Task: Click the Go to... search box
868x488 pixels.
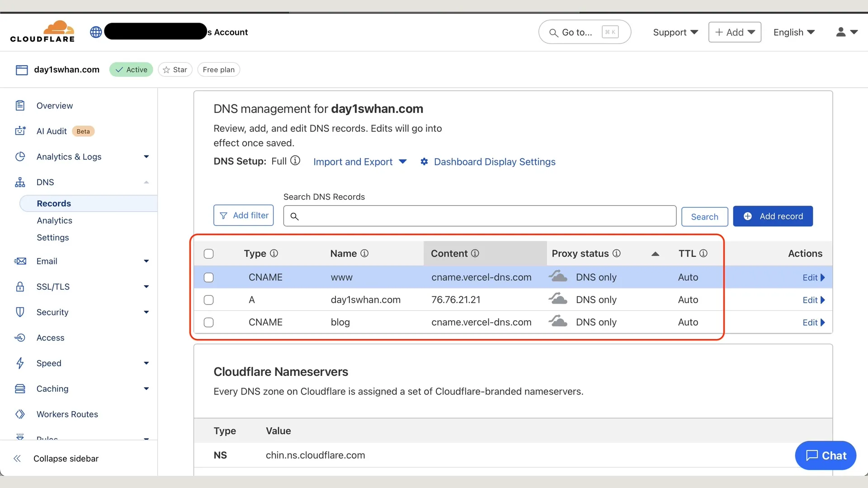Action: (x=585, y=32)
